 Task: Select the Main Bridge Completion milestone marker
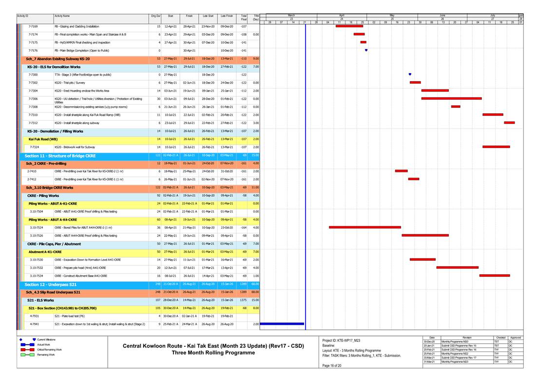click(x=366, y=50)
